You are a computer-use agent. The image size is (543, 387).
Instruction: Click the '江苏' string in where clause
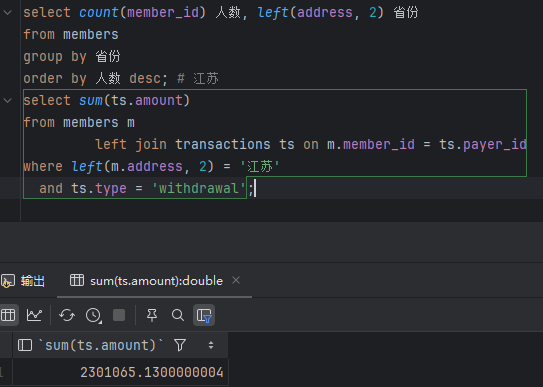(x=260, y=167)
